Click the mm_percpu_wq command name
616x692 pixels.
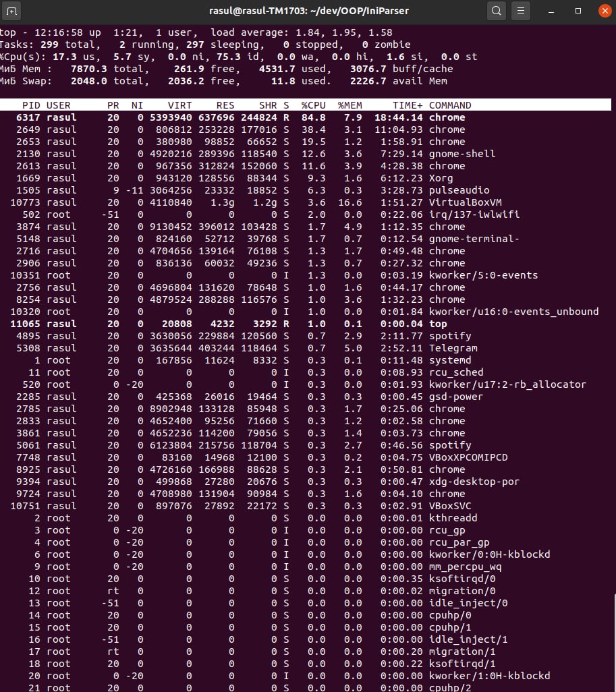pos(465,567)
